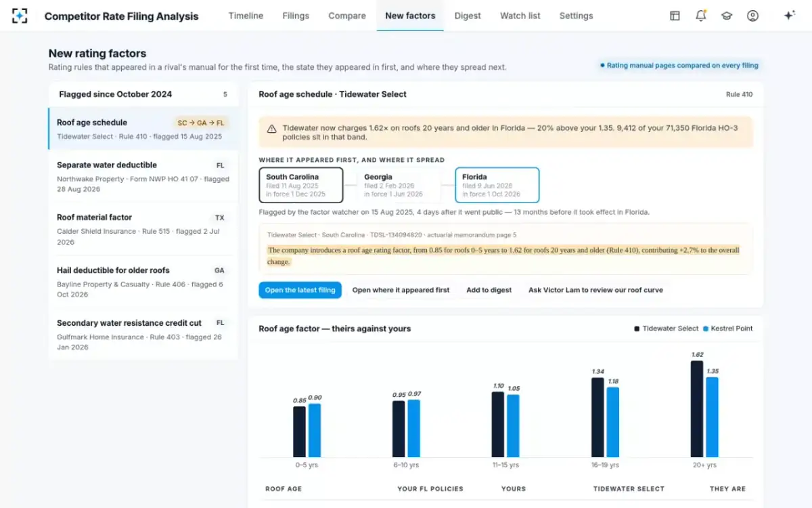Viewport: 812px width, 508px height.
Task: Select Secondary water resistance credit cut
Action: (143, 335)
